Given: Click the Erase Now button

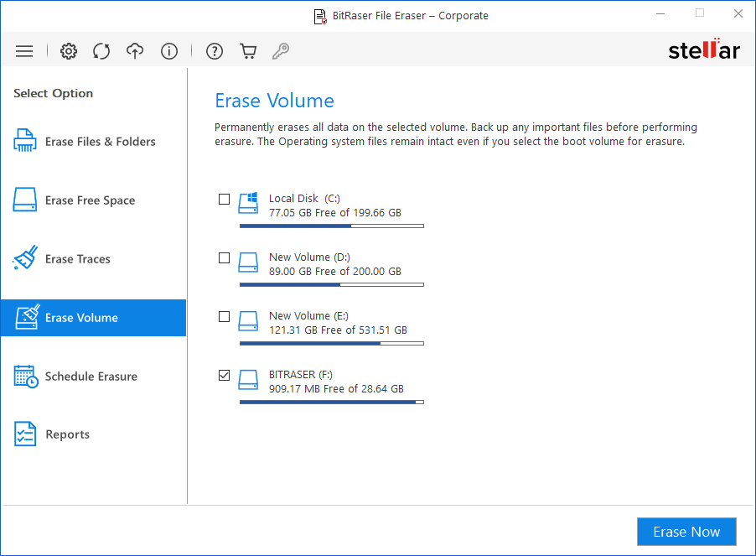Looking at the screenshot, I should pyautogui.click(x=686, y=532).
